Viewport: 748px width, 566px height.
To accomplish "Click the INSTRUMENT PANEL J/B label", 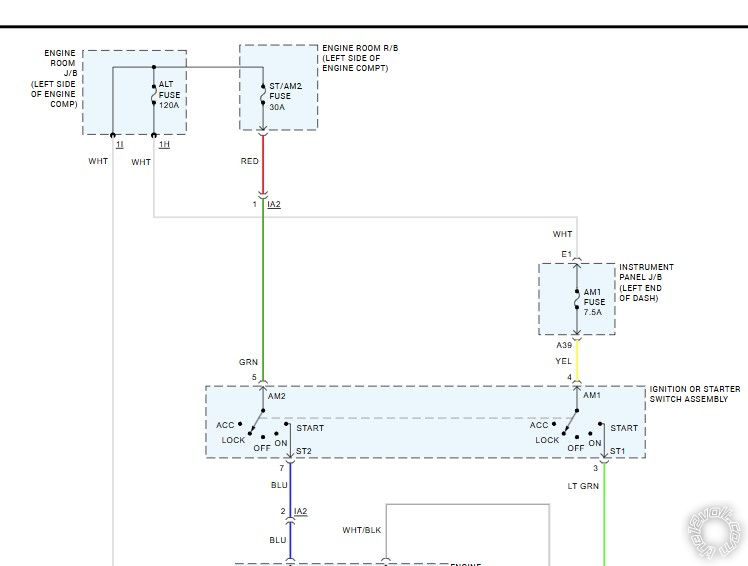I will [646, 282].
